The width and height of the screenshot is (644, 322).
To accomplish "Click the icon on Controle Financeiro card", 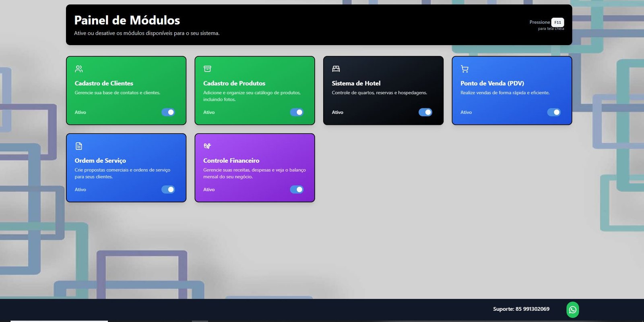I will coord(207,146).
